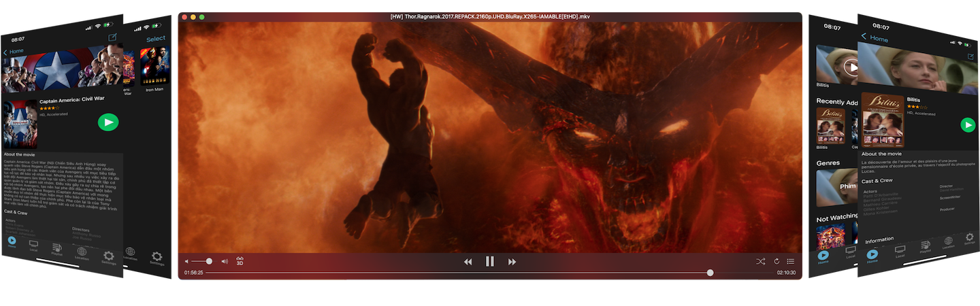Screen dimensions: 980x306
Task: Click the fast-forward button in player
Action: [x=512, y=262]
